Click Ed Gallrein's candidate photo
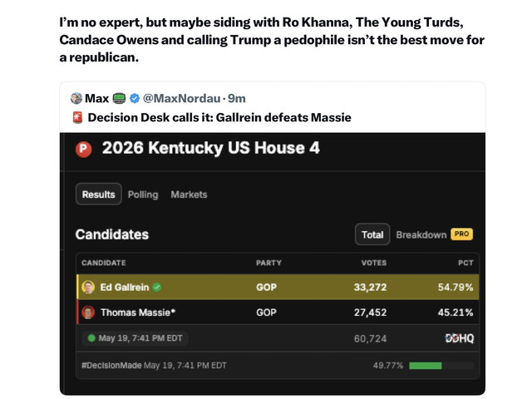This screenshot has height=399, width=532. pos(88,288)
